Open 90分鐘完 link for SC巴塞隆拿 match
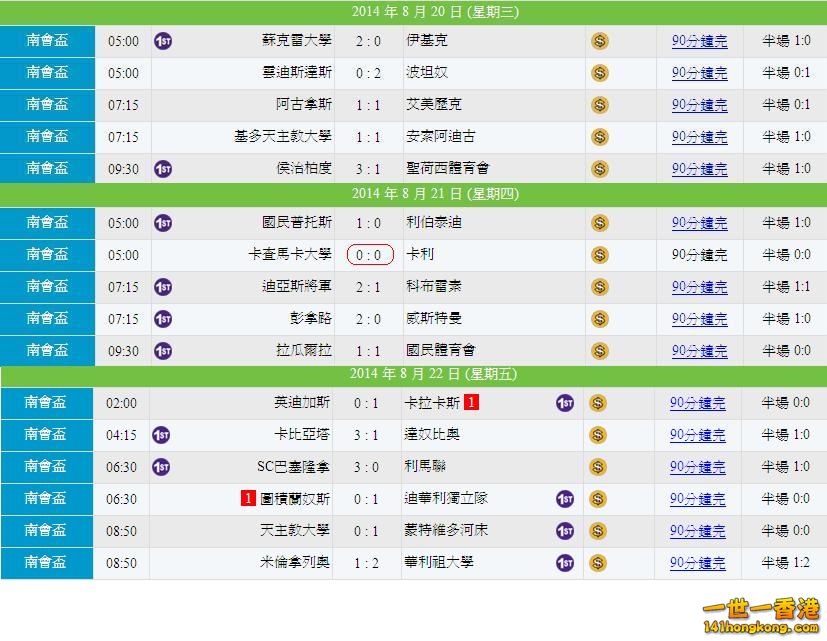 (697, 467)
